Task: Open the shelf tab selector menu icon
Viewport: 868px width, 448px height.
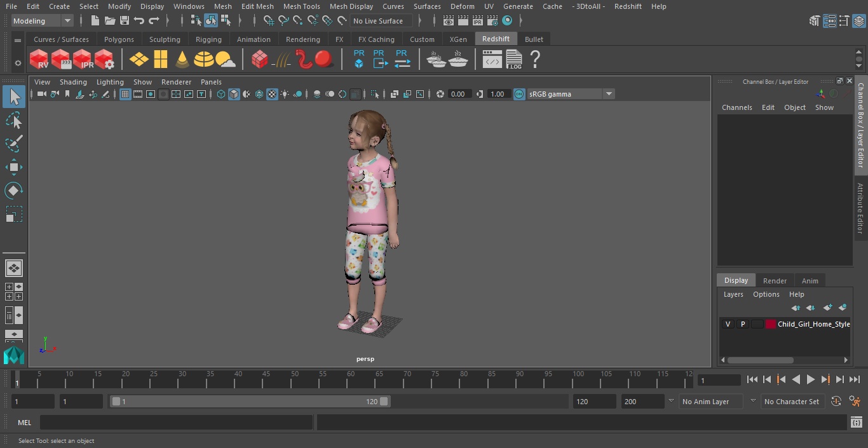Action: coord(18,39)
